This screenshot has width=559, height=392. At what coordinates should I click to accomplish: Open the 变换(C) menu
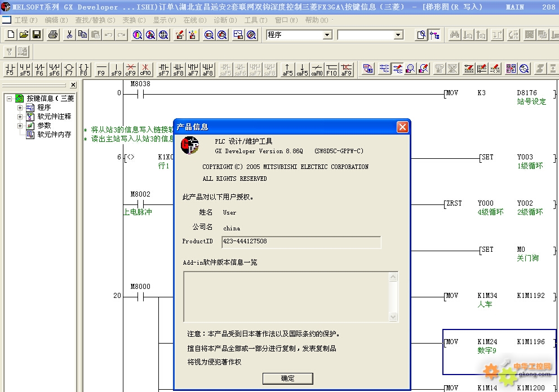pyautogui.click(x=134, y=20)
